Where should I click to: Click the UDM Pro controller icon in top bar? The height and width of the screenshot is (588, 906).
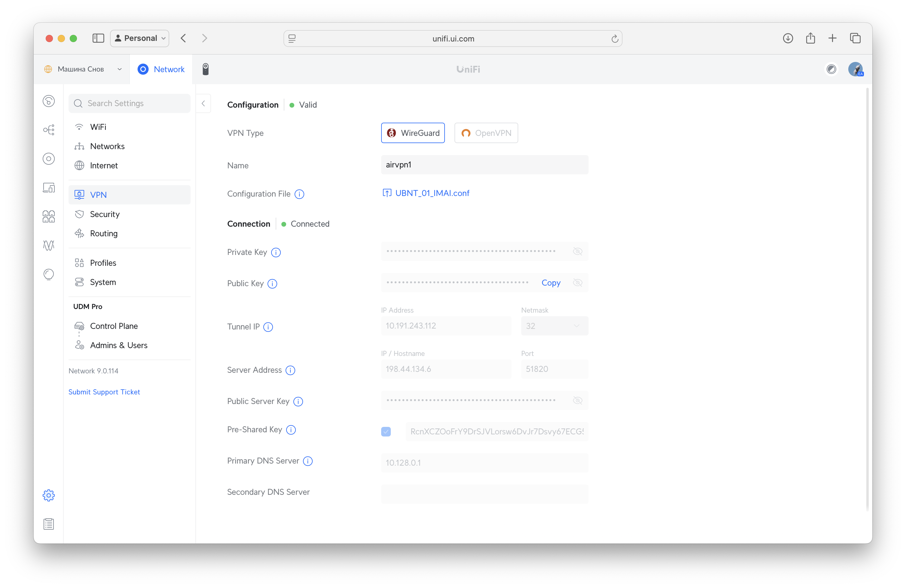[206, 69]
